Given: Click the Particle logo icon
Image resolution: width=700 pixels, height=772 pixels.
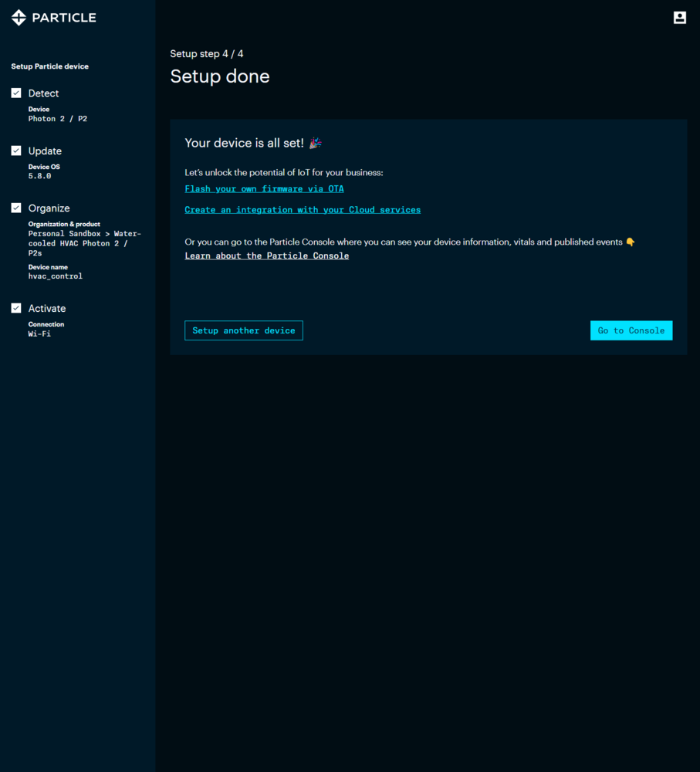Looking at the screenshot, I should (19, 18).
